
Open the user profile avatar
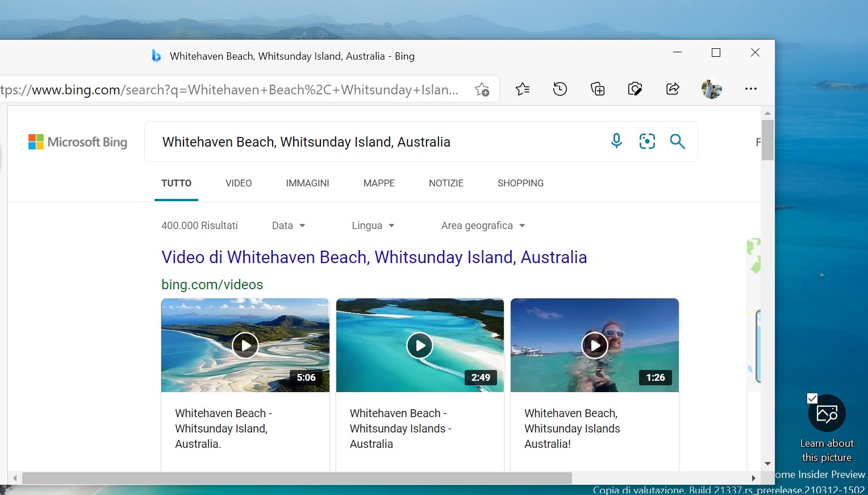point(711,89)
